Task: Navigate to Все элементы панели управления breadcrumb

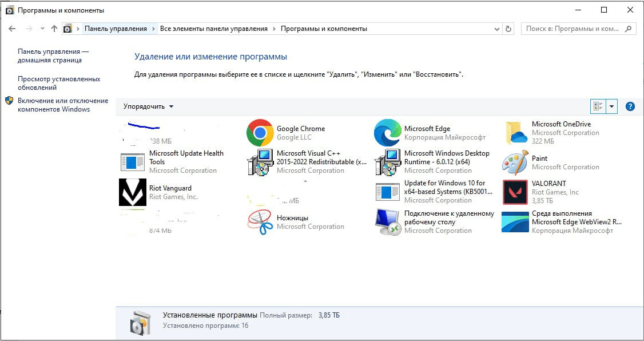Action: click(213, 29)
